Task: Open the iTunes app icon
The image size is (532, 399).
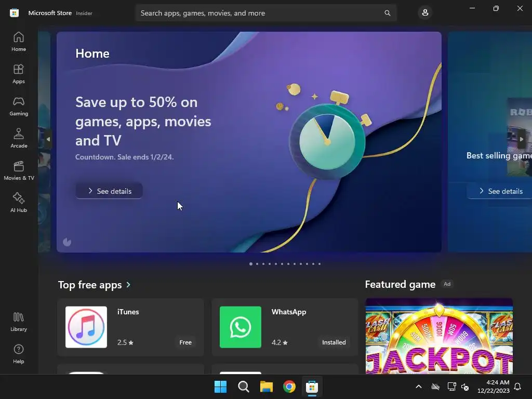Action: (x=86, y=327)
